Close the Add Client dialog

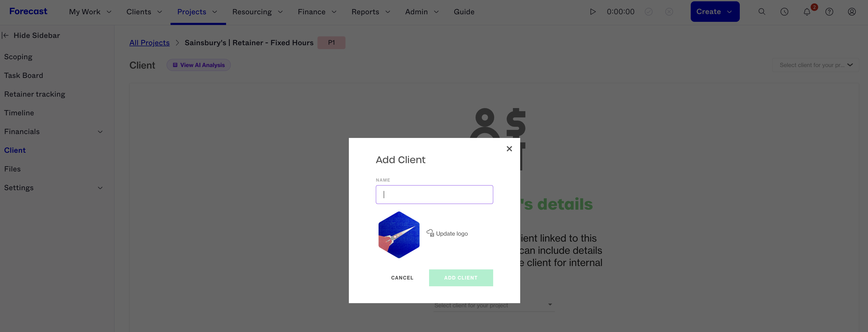tap(509, 149)
